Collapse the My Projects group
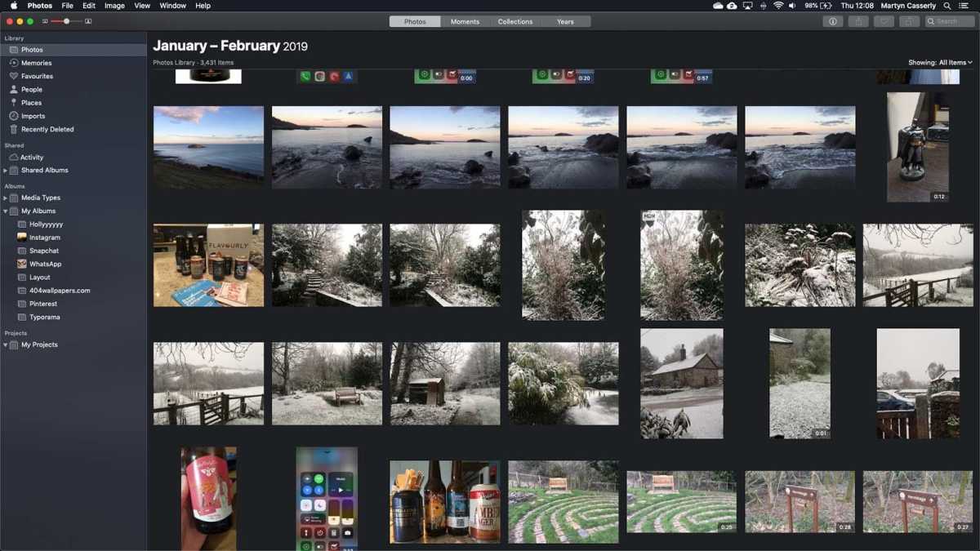Image resolution: width=980 pixels, height=551 pixels. (x=5, y=345)
